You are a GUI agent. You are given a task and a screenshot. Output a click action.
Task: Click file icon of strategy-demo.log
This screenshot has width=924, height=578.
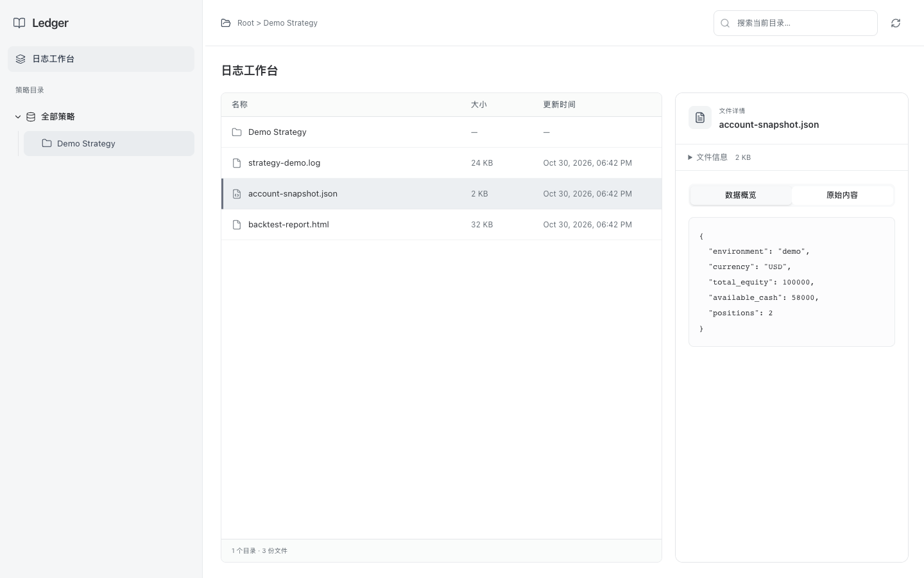[x=237, y=163]
